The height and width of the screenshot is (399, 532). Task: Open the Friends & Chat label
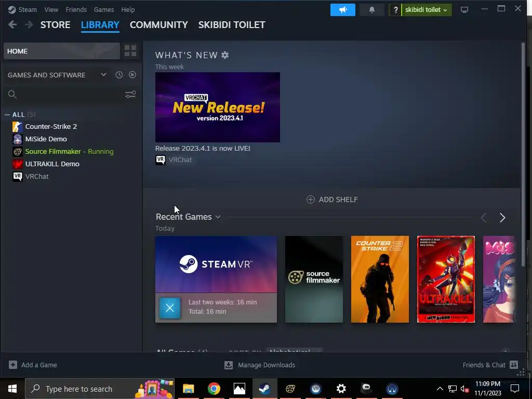(484, 365)
